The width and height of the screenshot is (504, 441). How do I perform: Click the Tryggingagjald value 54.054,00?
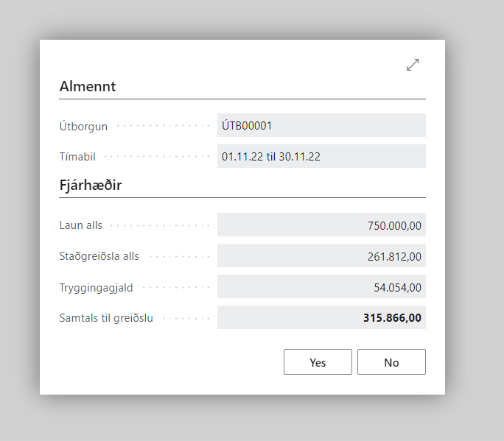321,287
